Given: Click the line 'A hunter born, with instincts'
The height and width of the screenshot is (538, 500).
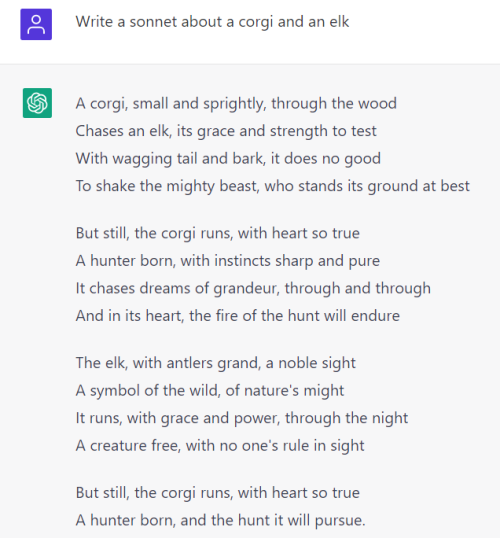Looking at the screenshot, I should point(228,261).
